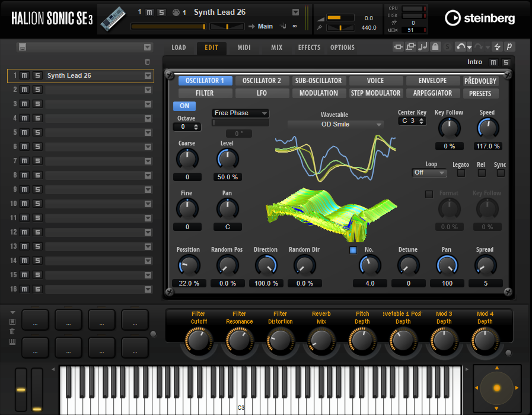The width and height of the screenshot is (532, 415).
Task: Toggle the blue multi-oscillator button near No.
Action: pos(353,250)
